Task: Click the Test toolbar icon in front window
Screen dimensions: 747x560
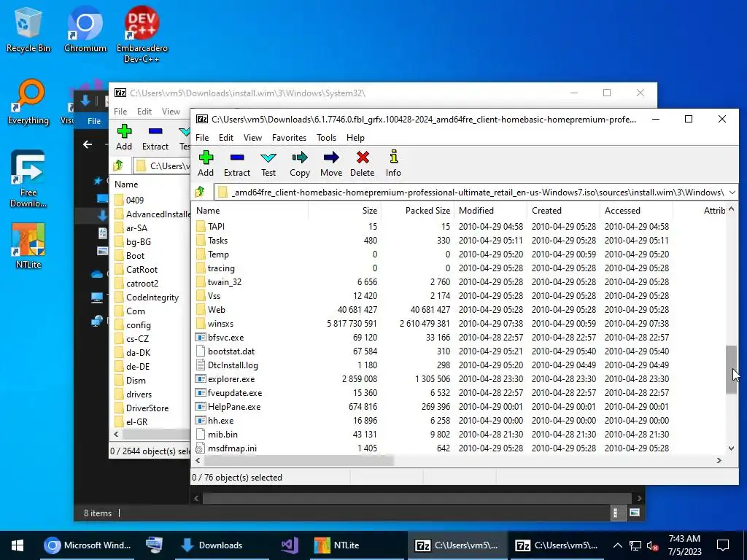Action: [x=268, y=164]
